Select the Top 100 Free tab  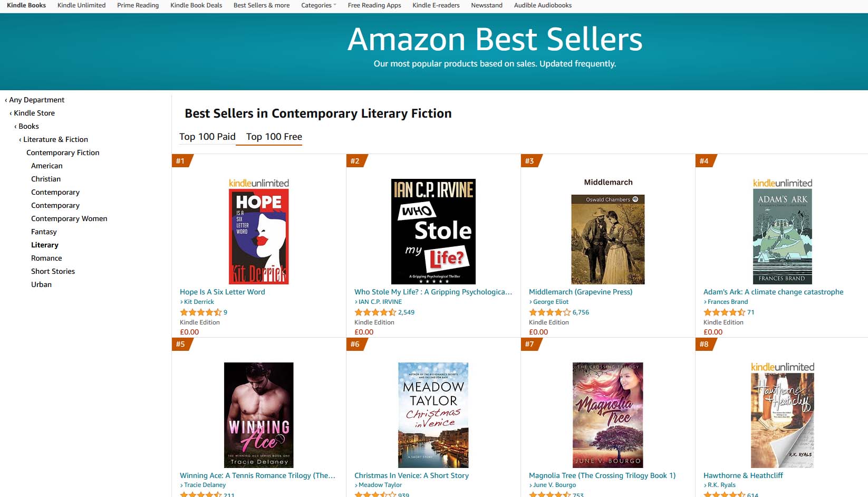274,137
